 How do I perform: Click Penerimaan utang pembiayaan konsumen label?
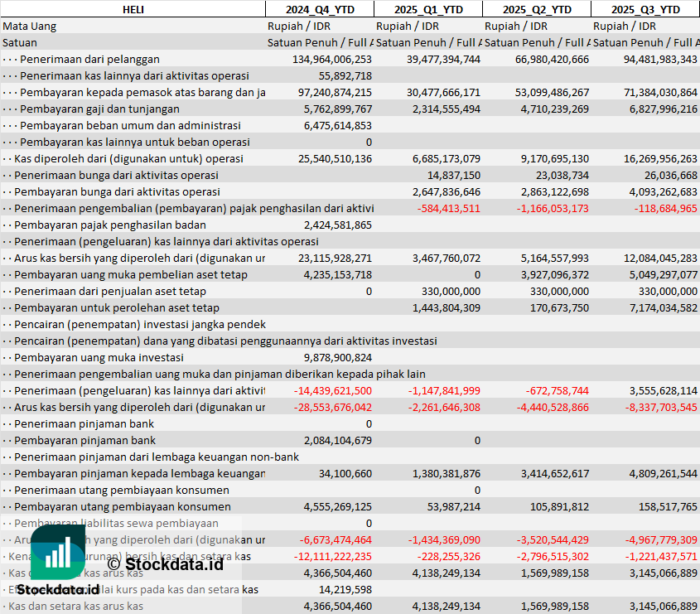tap(122, 490)
